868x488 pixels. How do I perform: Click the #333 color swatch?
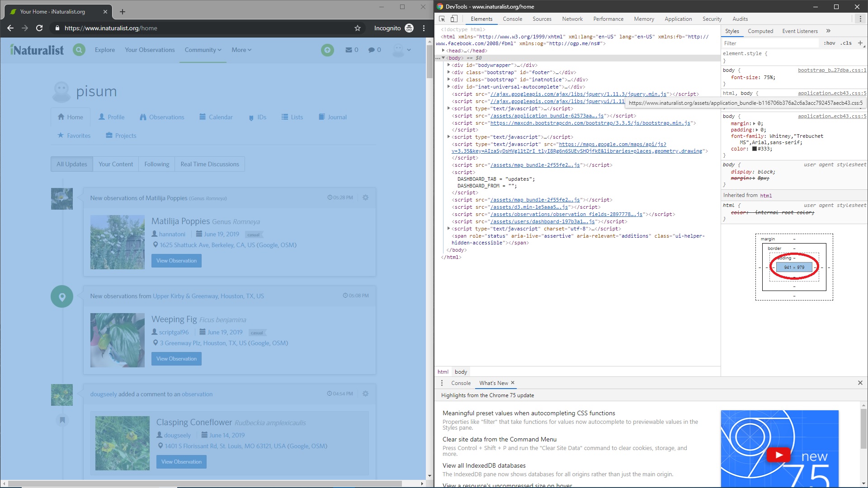click(x=754, y=149)
